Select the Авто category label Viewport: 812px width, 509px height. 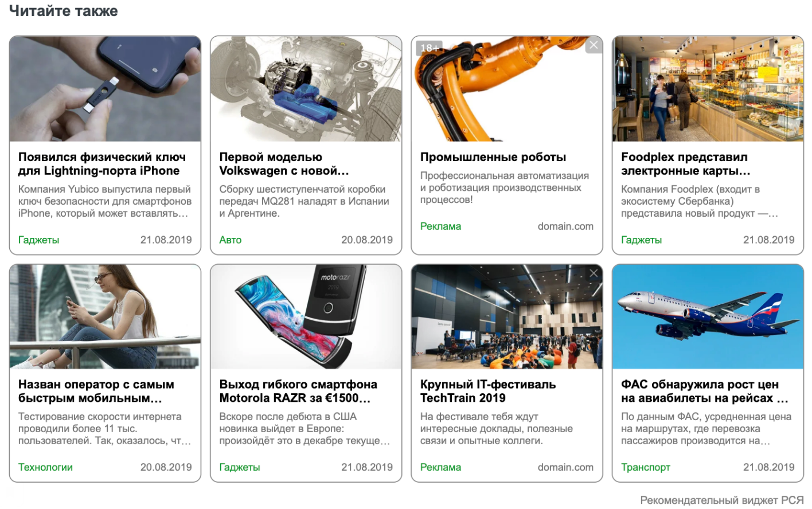point(231,240)
